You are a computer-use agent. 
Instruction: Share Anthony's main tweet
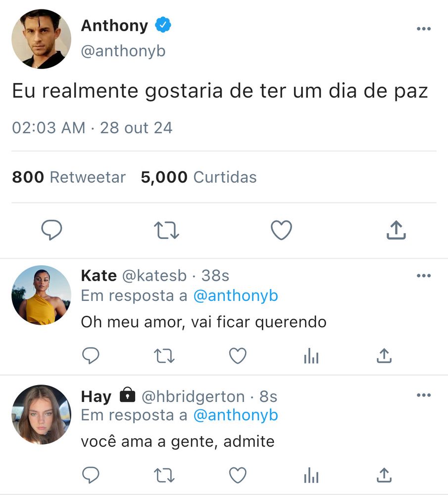click(396, 230)
